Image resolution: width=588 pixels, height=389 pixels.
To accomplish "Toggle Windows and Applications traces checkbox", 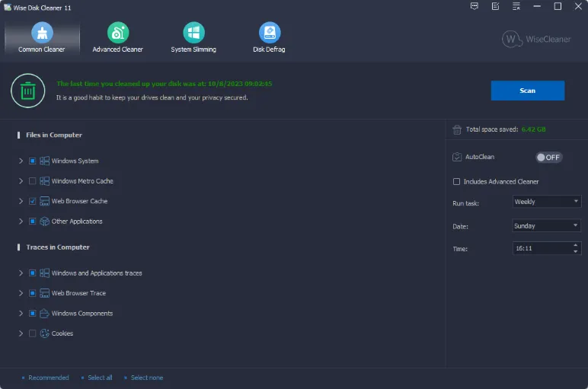I will [32, 273].
